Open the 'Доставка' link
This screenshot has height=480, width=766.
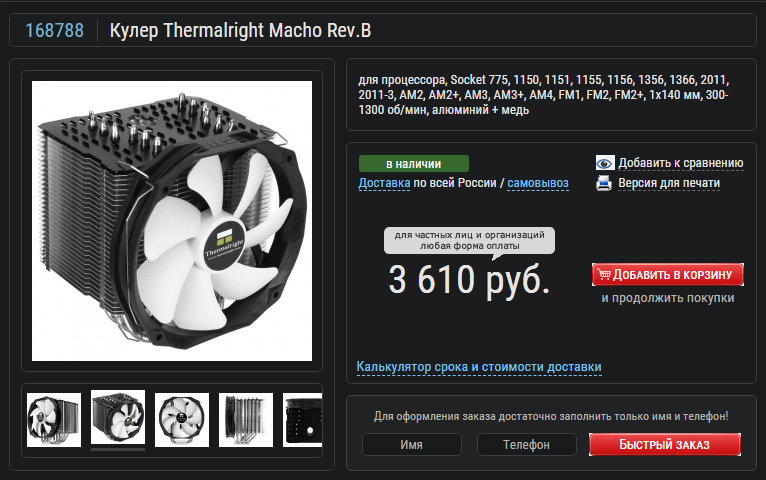[x=384, y=183]
